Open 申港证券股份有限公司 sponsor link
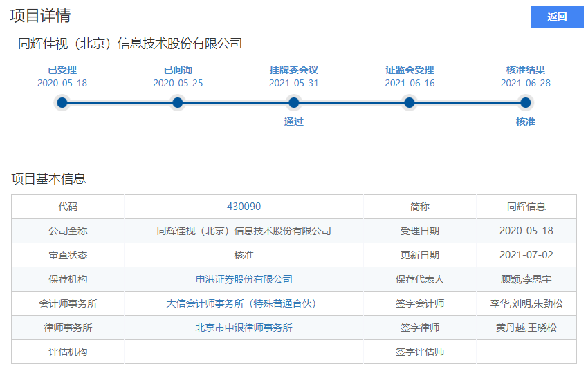Image resolution: width=588 pixels, height=369 pixels. (244, 279)
